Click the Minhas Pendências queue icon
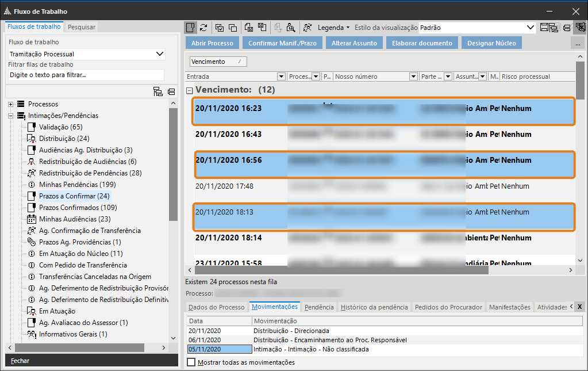The image size is (588, 371). [x=32, y=185]
